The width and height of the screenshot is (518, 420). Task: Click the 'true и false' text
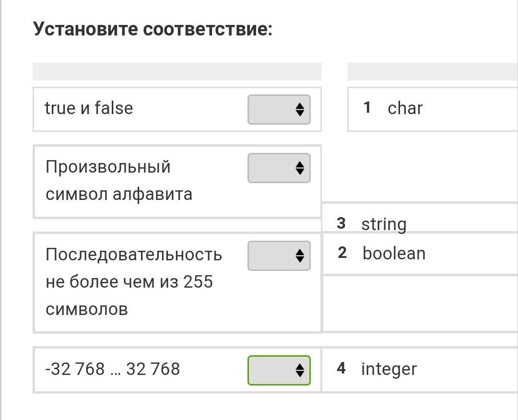pos(89,108)
